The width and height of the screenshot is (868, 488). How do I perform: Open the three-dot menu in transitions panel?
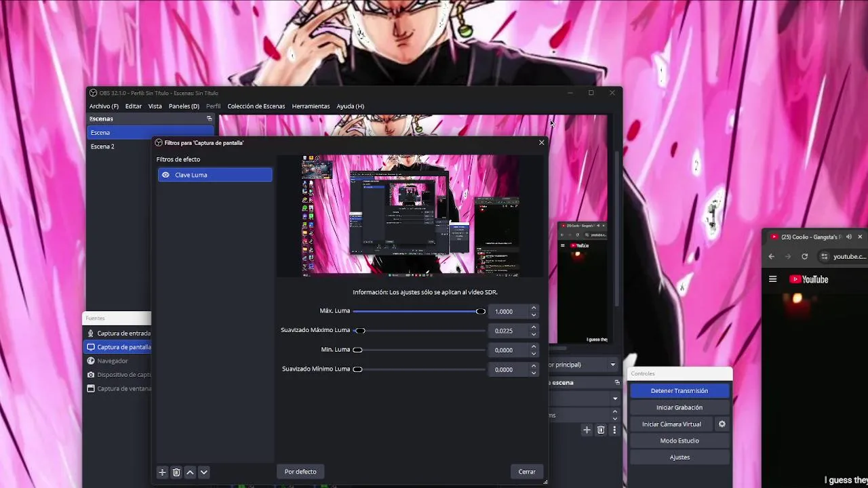[x=614, y=430]
